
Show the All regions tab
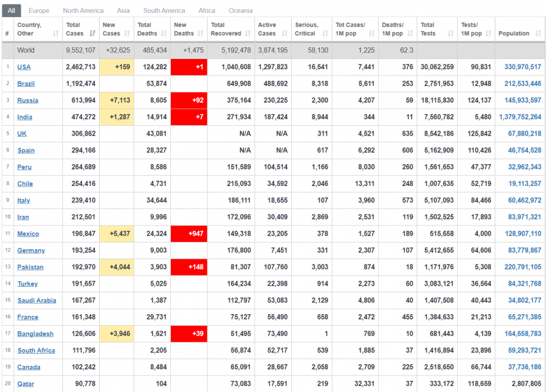point(12,10)
